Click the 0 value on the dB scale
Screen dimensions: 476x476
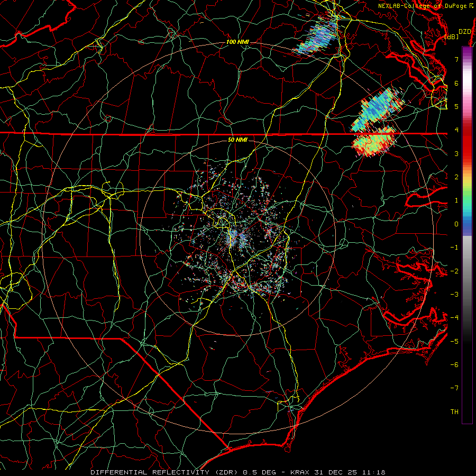(x=456, y=224)
